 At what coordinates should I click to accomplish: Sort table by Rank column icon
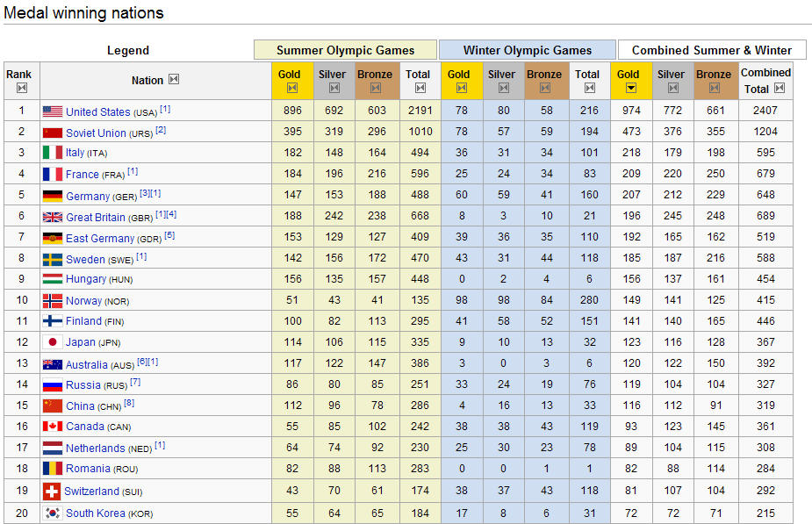22,88
